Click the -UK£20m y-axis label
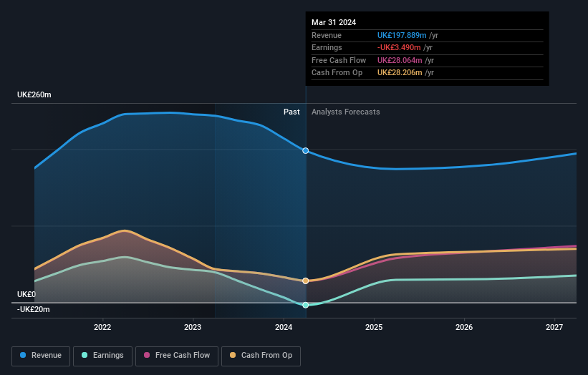This screenshot has height=375, width=588. 34,309
